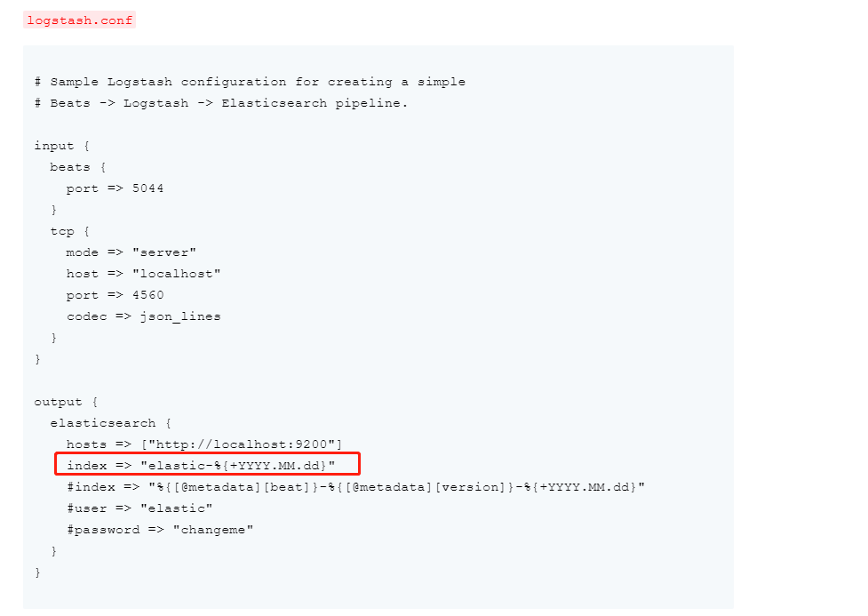This screenshot has height=616, width=868.
Task: Click the "codec => json_lines" line
Action: [143, 316]
